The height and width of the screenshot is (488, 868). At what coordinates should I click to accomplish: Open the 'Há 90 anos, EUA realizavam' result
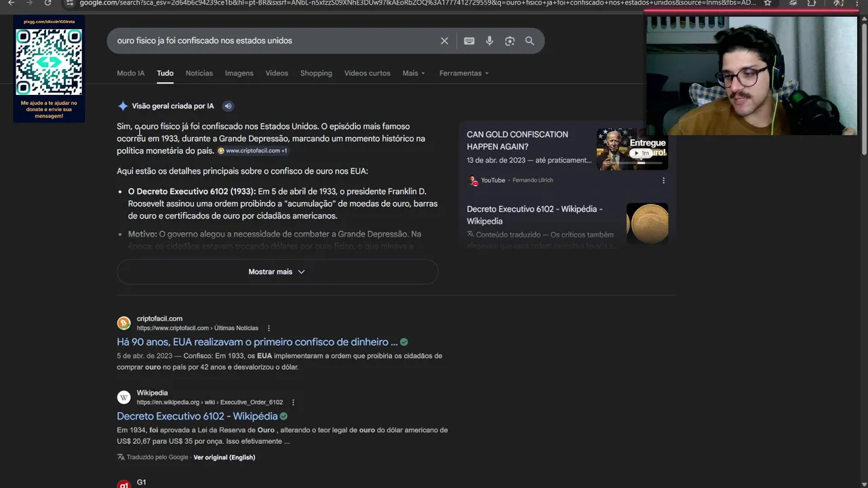(257, 342)
